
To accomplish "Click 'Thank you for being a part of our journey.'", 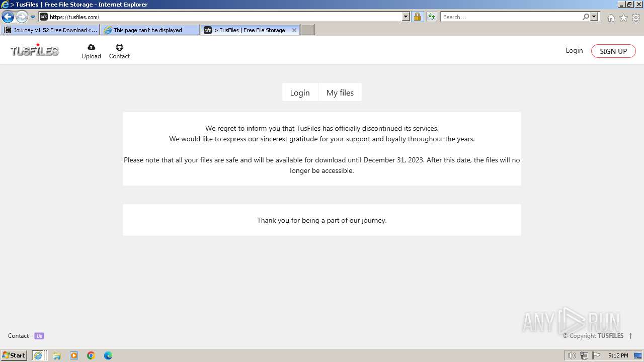I will (322, 220).
